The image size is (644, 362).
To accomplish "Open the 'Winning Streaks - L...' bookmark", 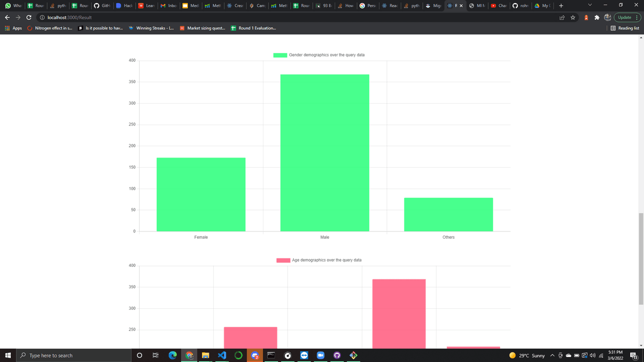I will [151, 28].
